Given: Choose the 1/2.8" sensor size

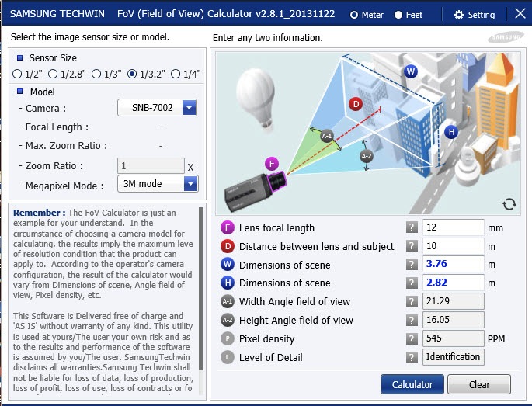Looking at the screenshot, I should [x=54, y=75].
